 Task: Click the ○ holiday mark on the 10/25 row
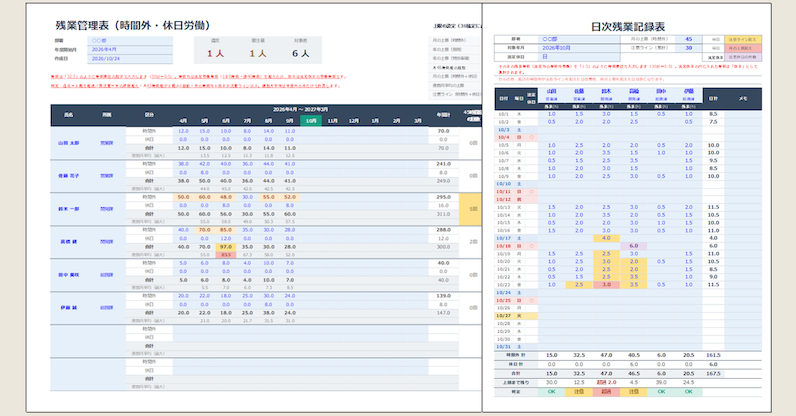[x=532, y=301]
